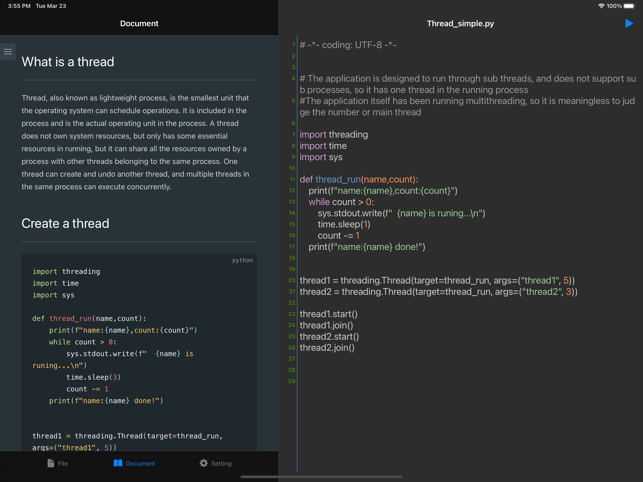
Task: Click the gear icon for Setting
Action: coord(203,463)
